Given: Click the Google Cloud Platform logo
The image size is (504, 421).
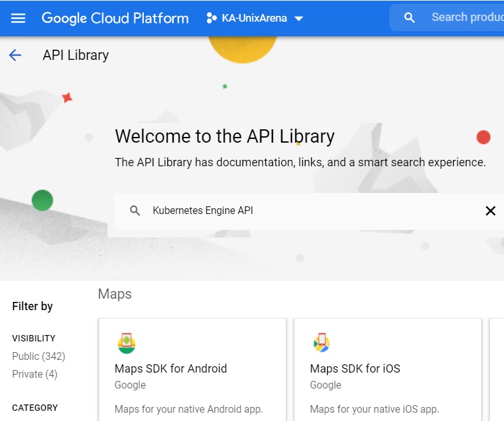Looking at the screenshot, I should (115, 18).
